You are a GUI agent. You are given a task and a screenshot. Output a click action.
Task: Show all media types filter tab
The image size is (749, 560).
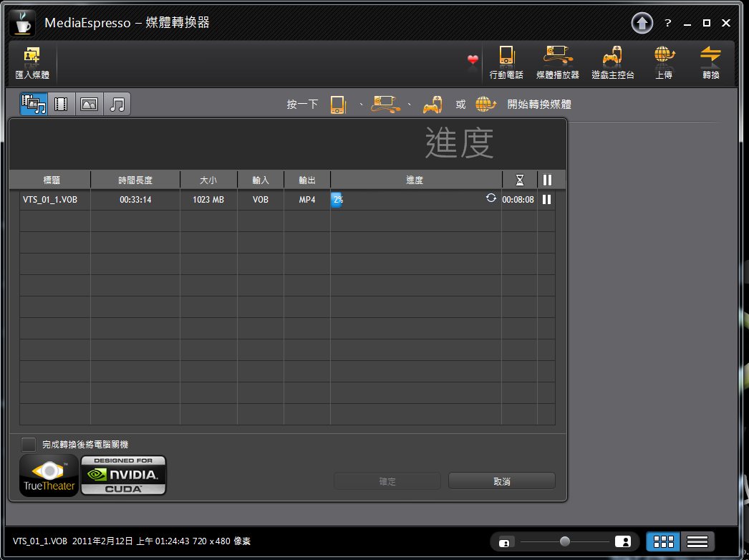click(x=34, y=104)
